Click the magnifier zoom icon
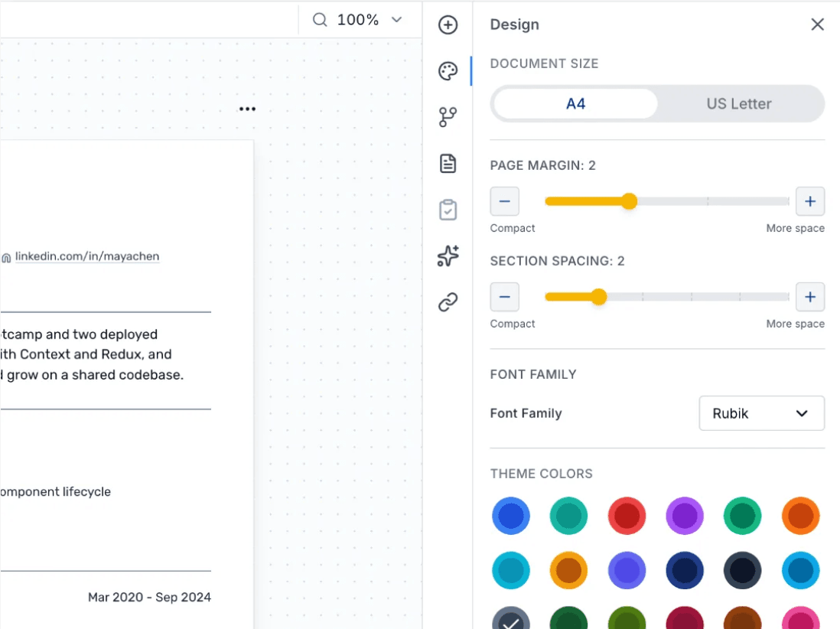The width and height of the screenshot is (840, 629). pos(320,20)
